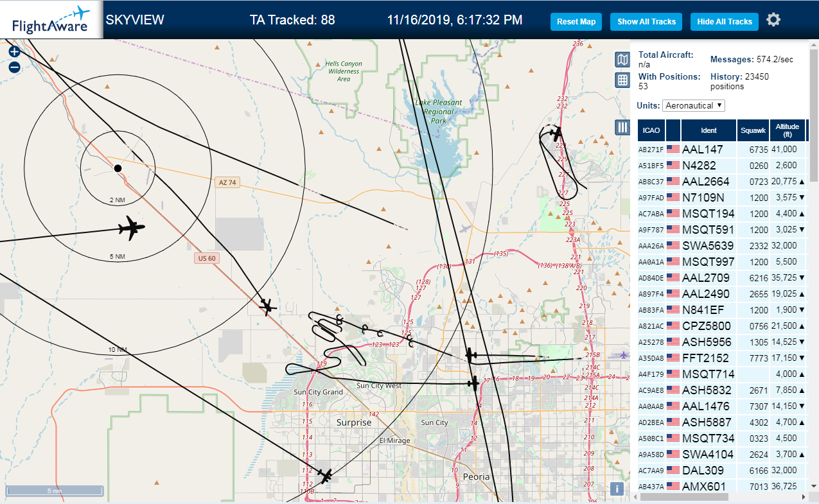The height and width of the screenshot is (504, 819).
Task: Sort table by Altitude (ft) column
Action: [787, 130]
